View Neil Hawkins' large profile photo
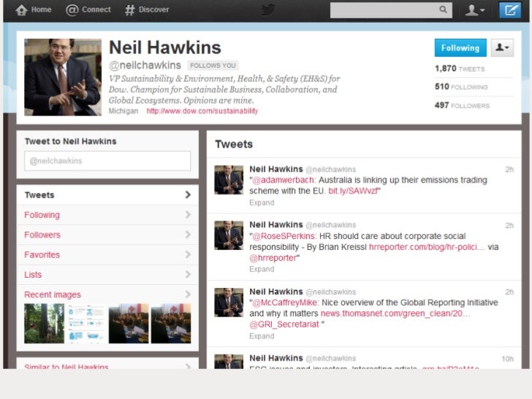 (x=63, y=77)
